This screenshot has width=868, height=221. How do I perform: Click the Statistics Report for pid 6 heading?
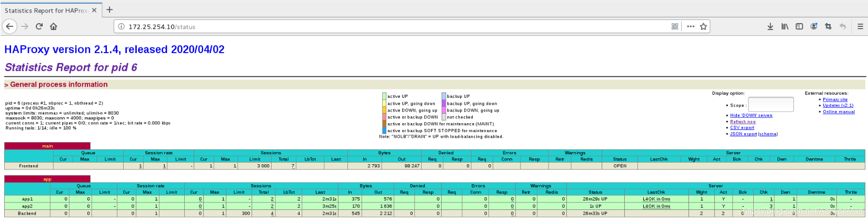pos(71,67)
